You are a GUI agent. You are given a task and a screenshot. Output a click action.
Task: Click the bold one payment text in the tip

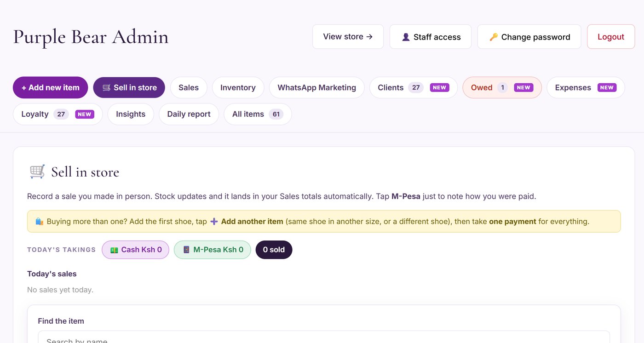pos(512,222)
